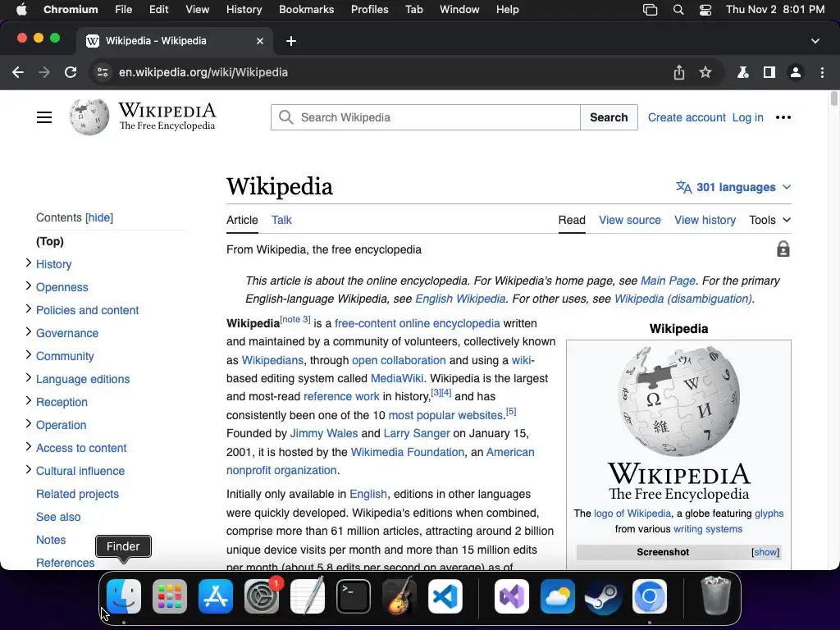Reload the page with the refresh icon

pyautogui.click(x=71, y=72)
